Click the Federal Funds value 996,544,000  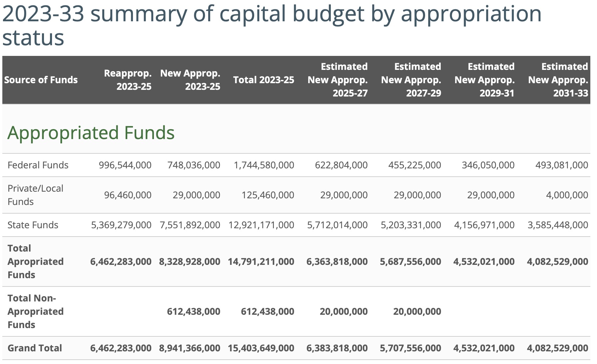click(x=125, y=165)
